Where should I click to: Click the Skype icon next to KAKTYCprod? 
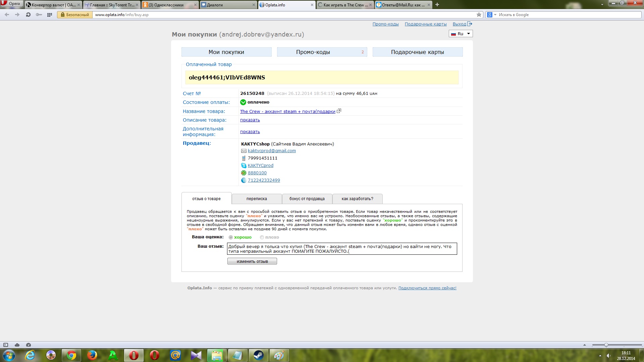(244, 166)
